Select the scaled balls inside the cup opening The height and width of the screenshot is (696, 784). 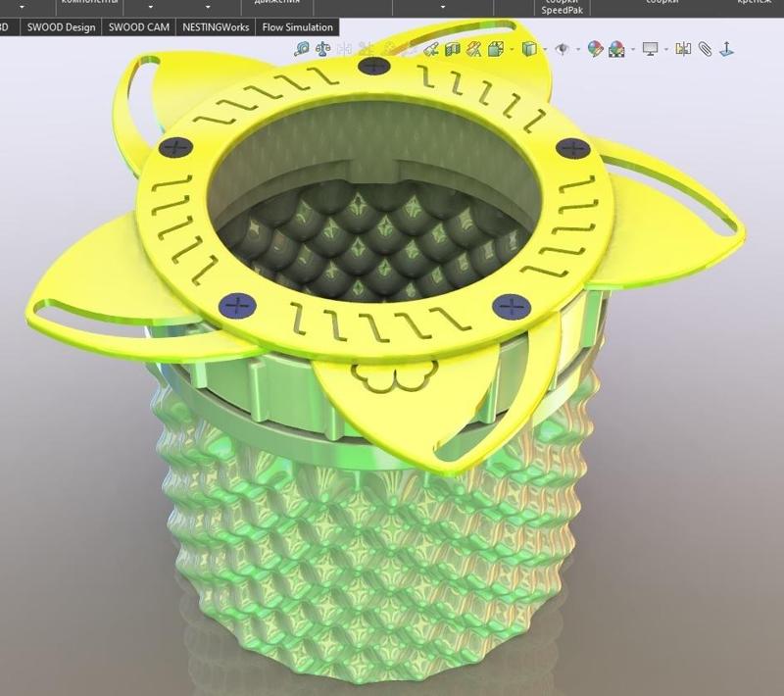click(x=374, y=241)
